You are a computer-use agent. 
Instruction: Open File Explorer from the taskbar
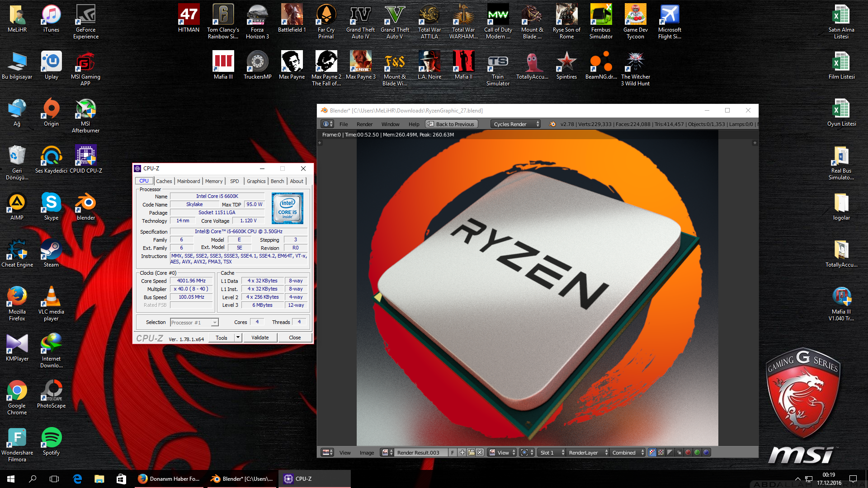(99, 479)
